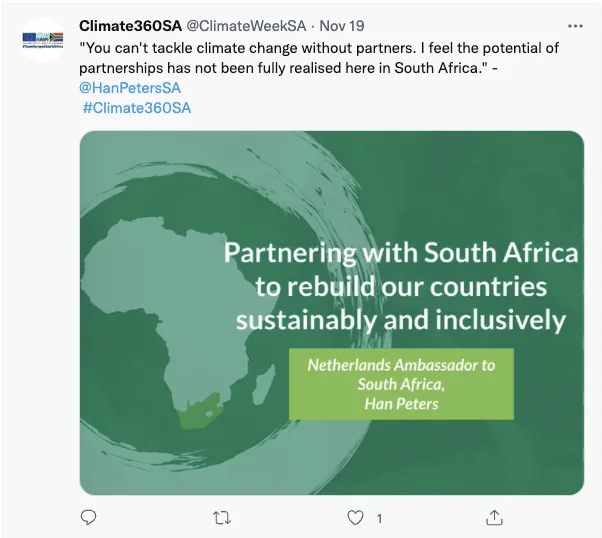The width and height of the screenshot is (602, 538).
Task: Click the like count number 1
Action: (x=379, y=518)
